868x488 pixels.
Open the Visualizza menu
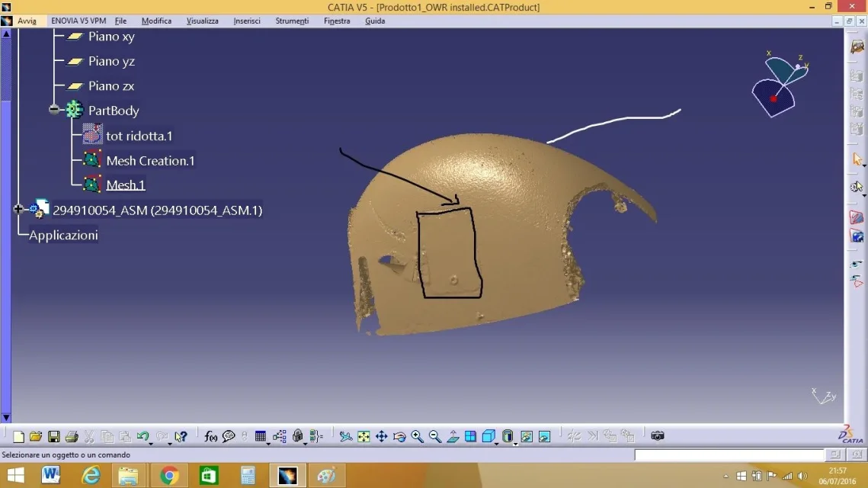pyautogui.click(x=202, y=21)
